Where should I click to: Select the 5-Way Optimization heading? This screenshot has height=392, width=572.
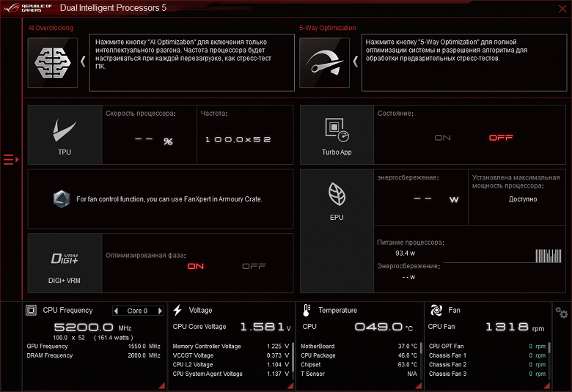pos(328,28)
